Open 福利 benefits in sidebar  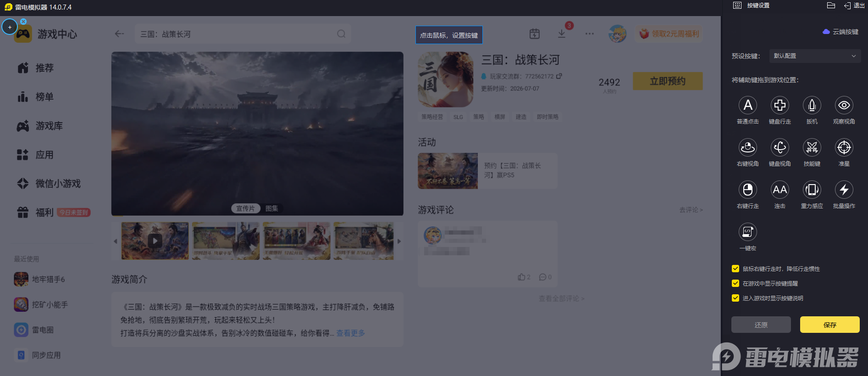pos(36,213)
